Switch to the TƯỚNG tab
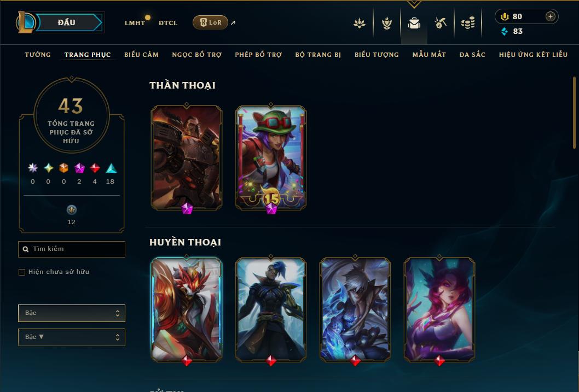The width and height of the screenshot is (579, 392). point(38,55)
